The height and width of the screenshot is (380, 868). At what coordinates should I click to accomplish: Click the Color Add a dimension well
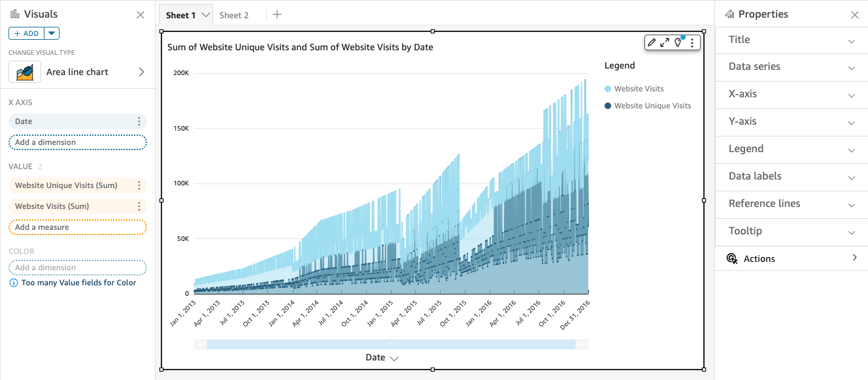click(78, 268)
